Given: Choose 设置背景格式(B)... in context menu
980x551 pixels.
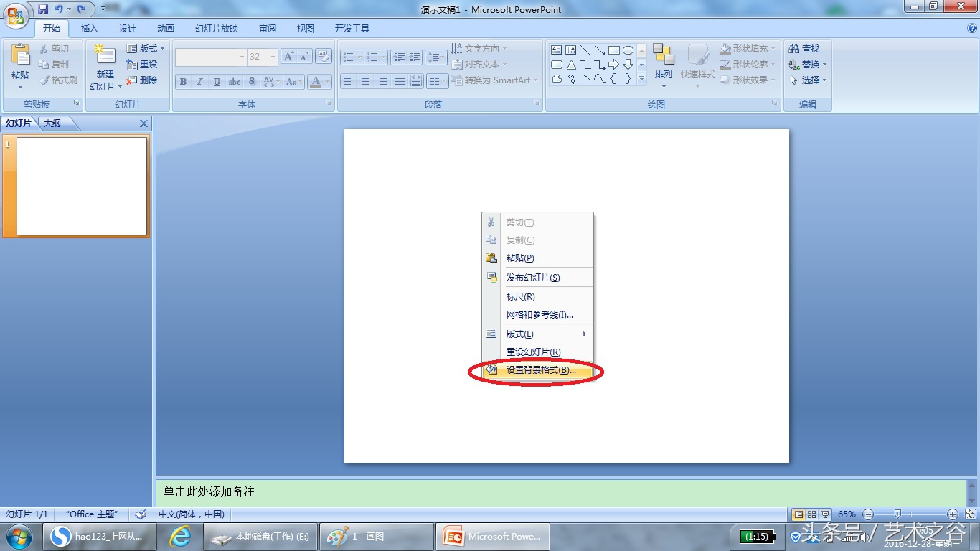Looking at the screenshot, I should click(x=538, y=371).
